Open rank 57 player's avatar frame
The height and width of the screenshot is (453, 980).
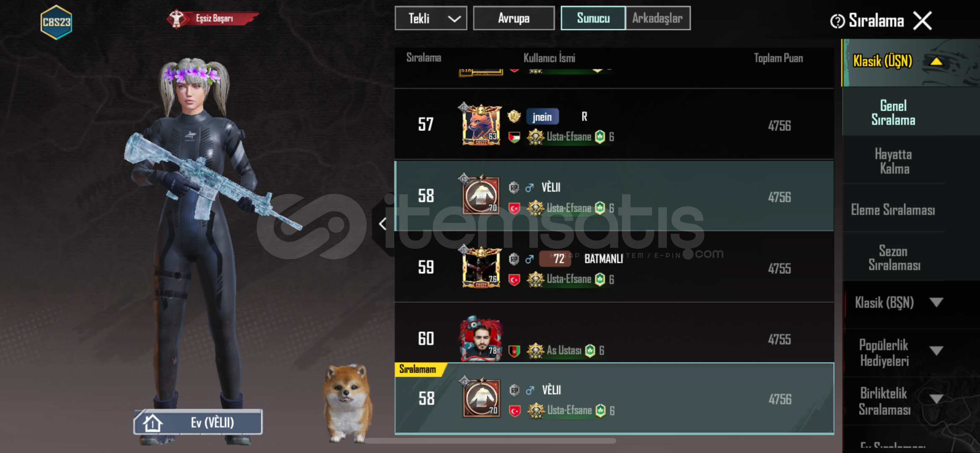[481, 125]
